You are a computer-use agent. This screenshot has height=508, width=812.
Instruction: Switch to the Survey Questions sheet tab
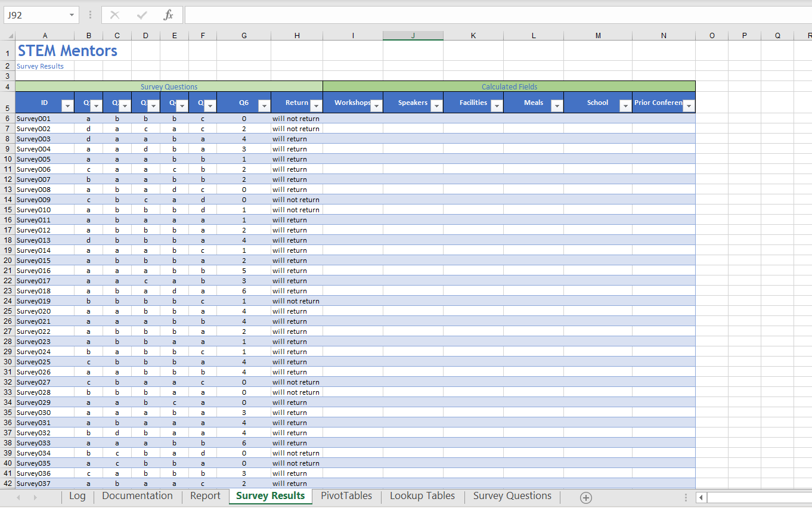(513, 496)
